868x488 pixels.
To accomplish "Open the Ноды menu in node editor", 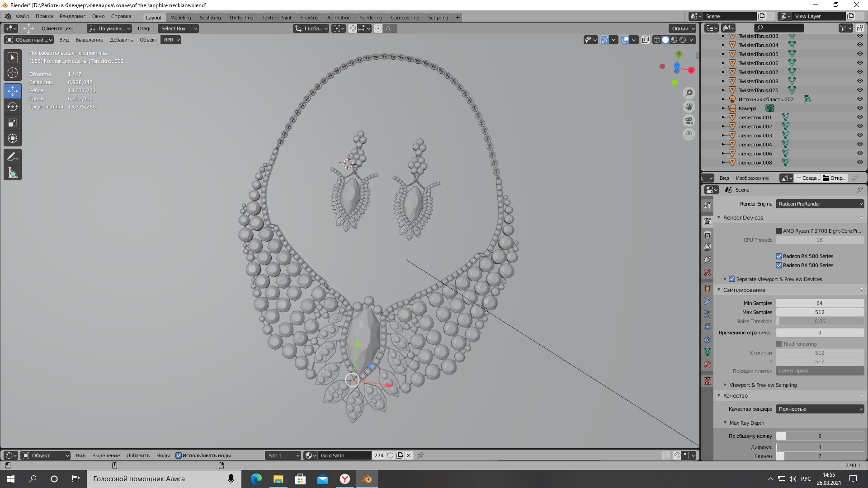I will coord(163,455).
